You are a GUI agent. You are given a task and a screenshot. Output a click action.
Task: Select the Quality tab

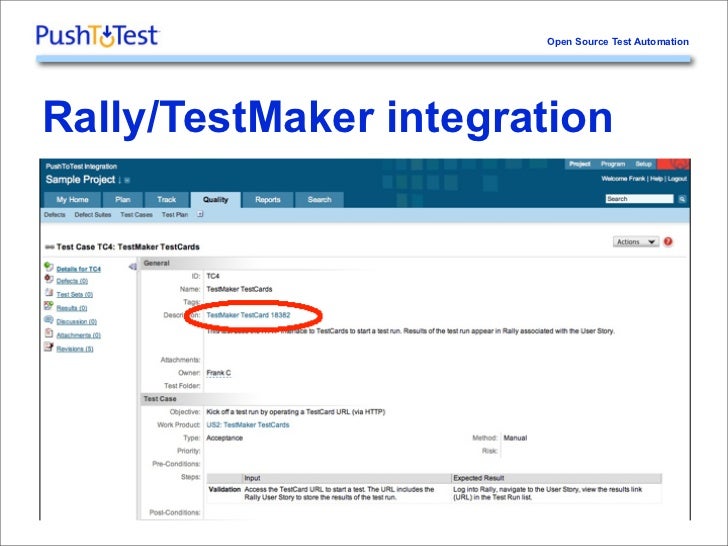pyautogui.click(x=215, y=200)
